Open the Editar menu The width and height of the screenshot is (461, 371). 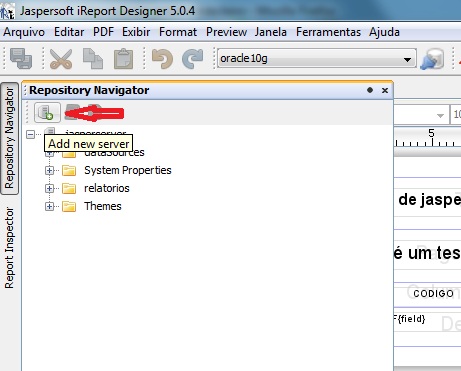pyautogui.click(x=69, y=32)
